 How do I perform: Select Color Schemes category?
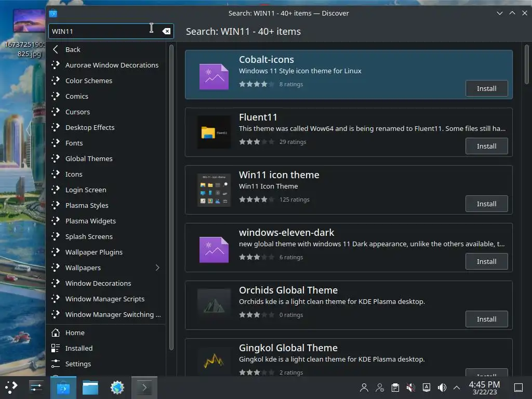pyautogui.click(x=107, y=81)
